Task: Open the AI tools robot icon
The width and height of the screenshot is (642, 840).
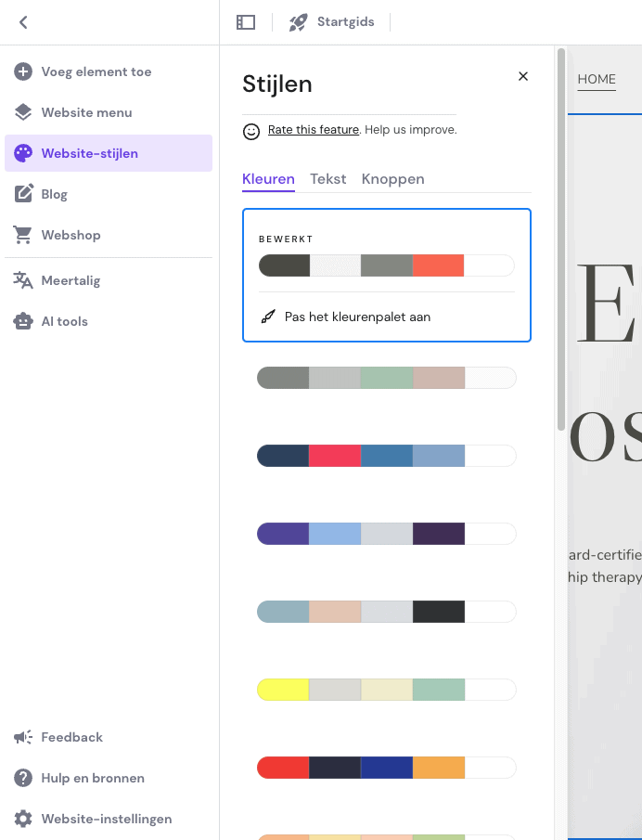Action: pyautogui.click(x=23, y=321)
